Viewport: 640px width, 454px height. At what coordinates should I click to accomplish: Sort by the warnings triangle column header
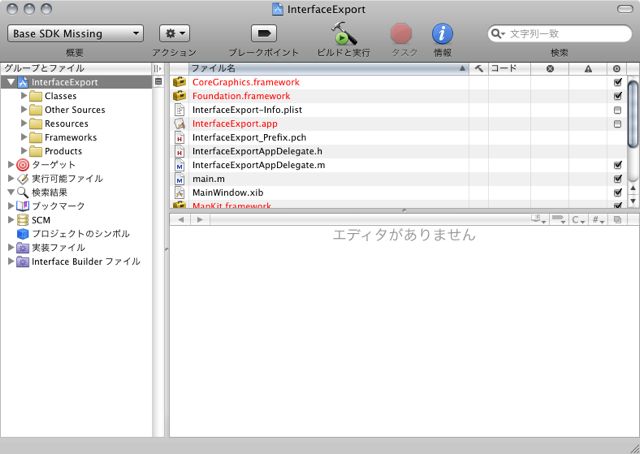[588, 68]
